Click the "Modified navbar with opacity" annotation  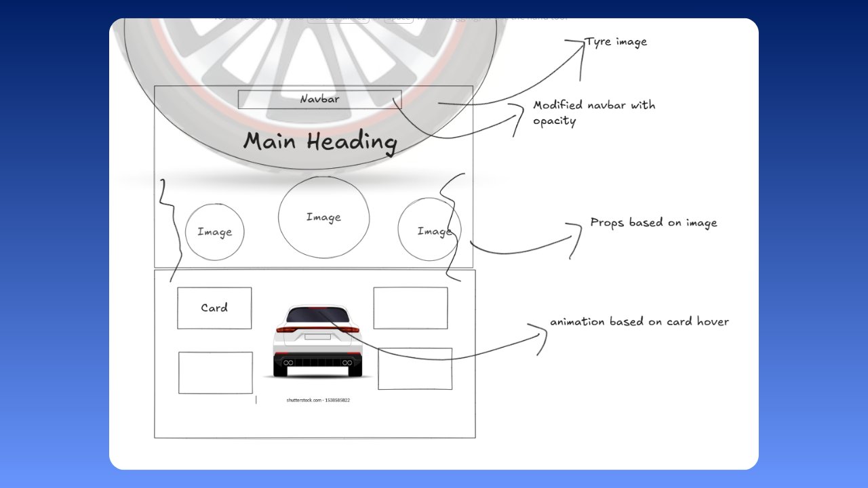(x=593, y=113)
